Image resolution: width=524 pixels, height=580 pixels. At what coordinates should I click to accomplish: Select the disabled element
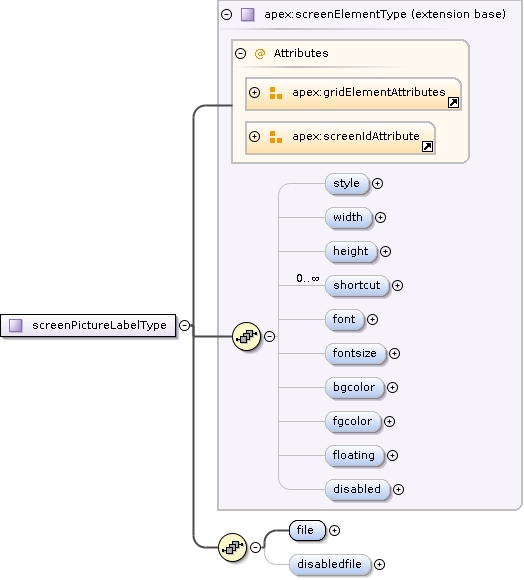[358, 489]
